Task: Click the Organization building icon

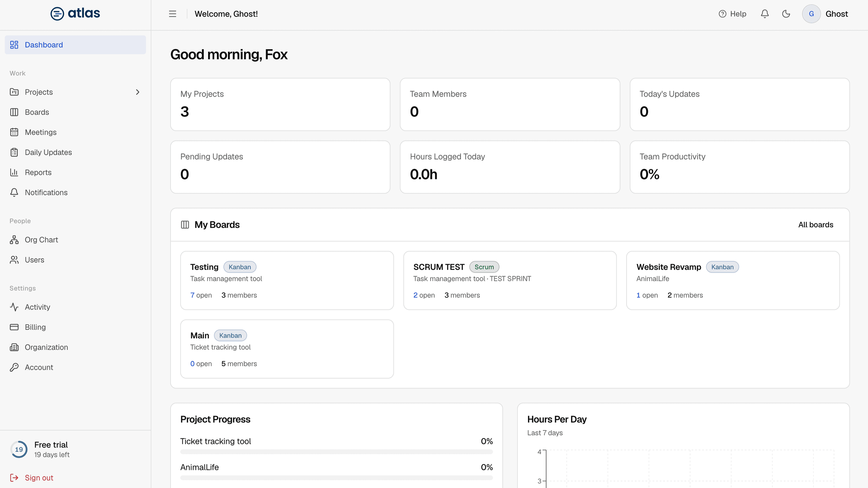Action: pos(14,347)
